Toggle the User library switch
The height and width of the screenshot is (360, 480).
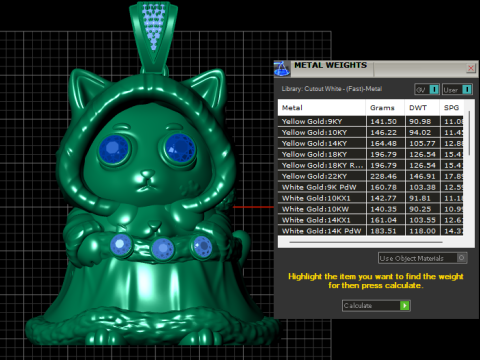(x=457, y=89)
